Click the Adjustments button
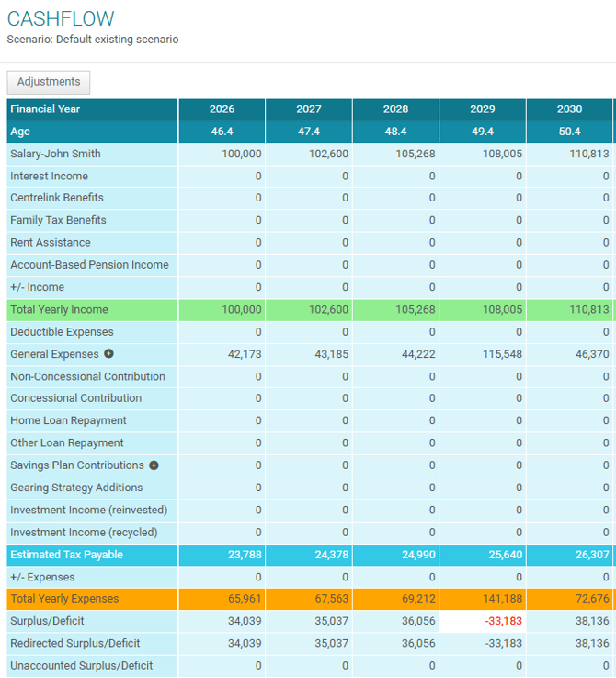Viewport: 616px width, 678px height. click(49, 82)
